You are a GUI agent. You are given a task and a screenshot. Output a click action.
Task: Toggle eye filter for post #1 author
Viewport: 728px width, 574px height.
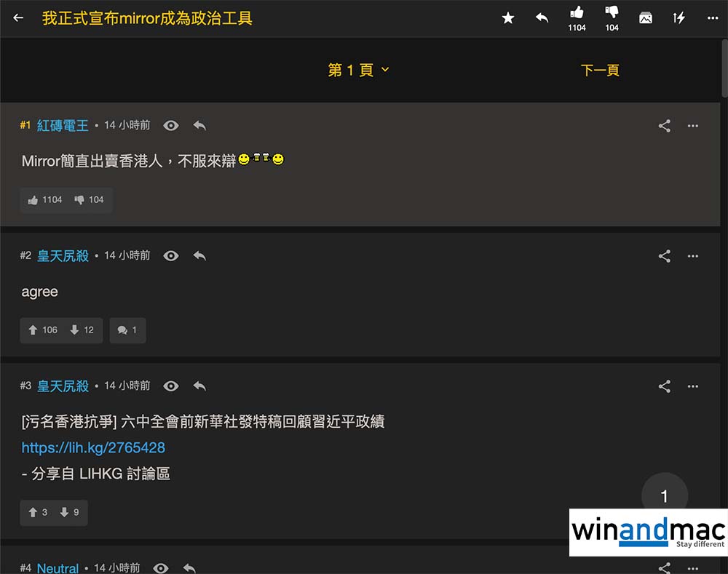tap(171, 125)
